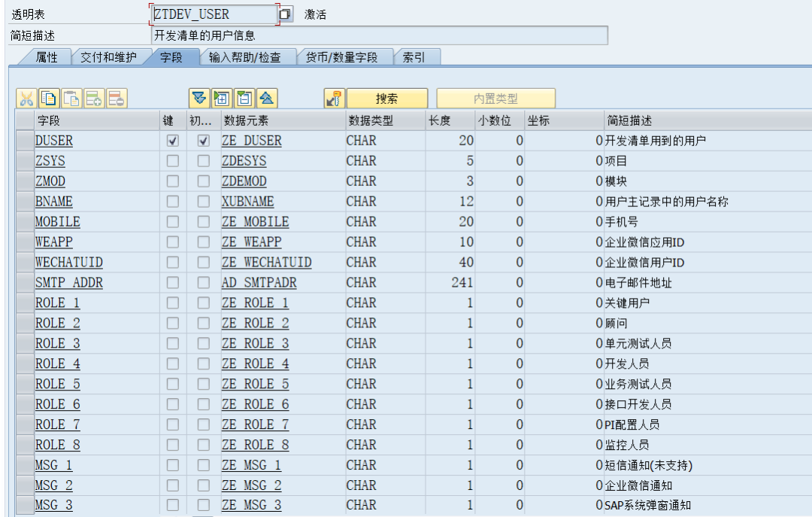Click the 搜索 button

387,99
